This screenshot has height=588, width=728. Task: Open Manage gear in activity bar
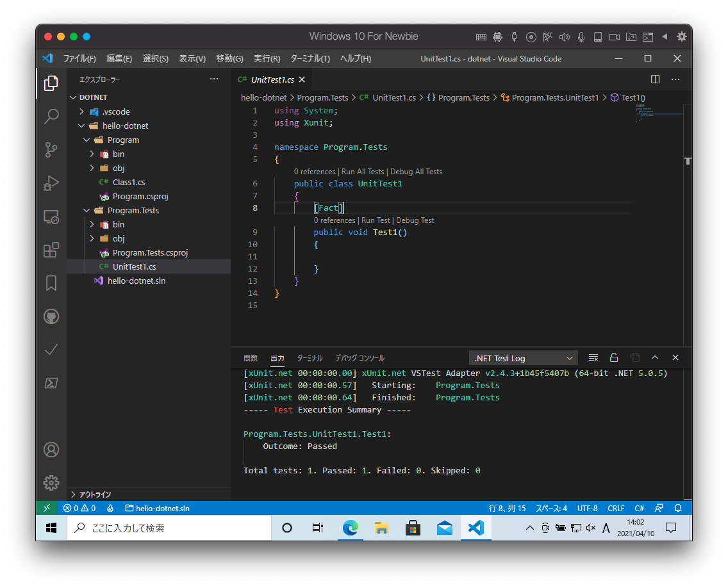(x=51, y=482)
